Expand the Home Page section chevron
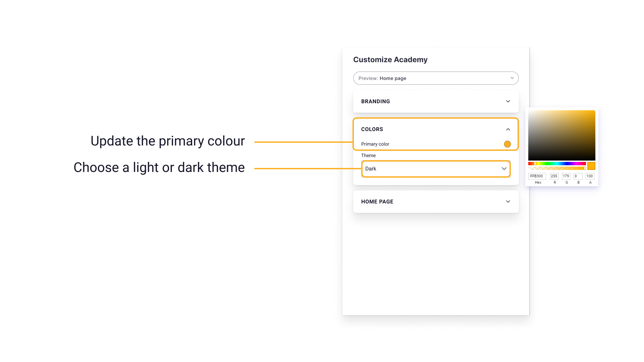Viewport: 644px width, 362px height. [508, 201]
